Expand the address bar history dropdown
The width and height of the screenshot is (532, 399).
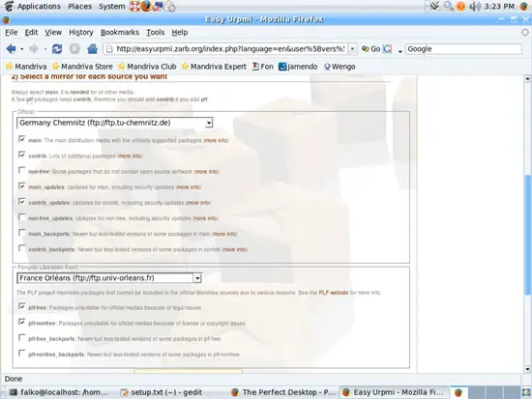[352, 49]
